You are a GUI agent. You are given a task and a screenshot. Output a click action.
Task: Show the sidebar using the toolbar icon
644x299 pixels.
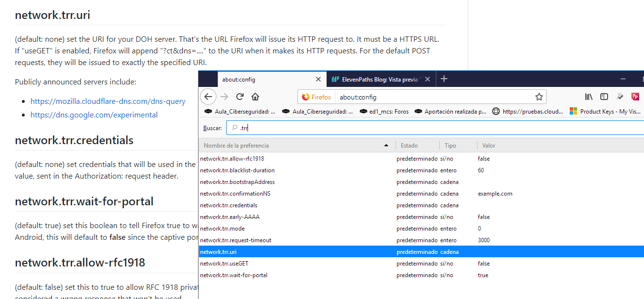click(604, 97)
